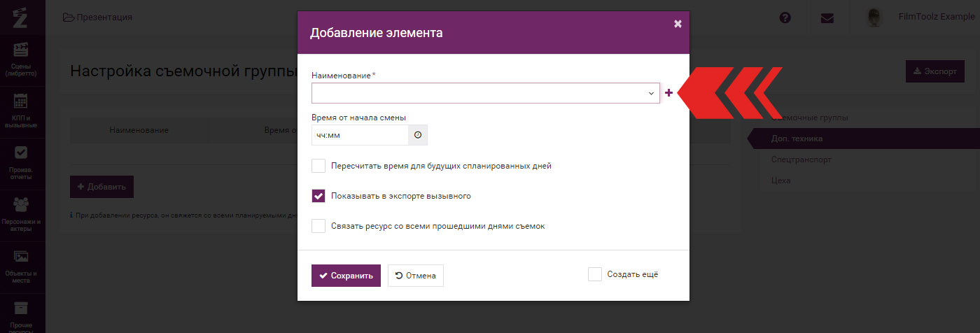Viewport: 980px width, 333px height.
Task: Open the Объекты и места icon
Action: (21, 256)
